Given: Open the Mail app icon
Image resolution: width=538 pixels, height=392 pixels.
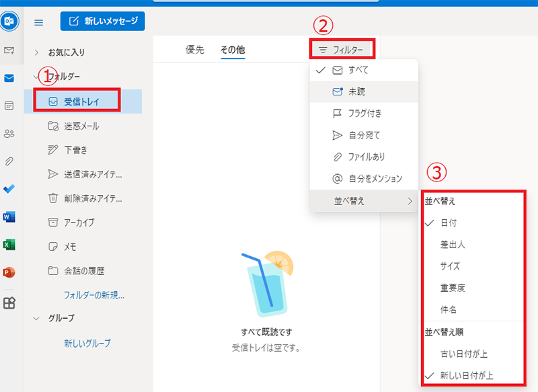Looking at the screenshot, I should (9, 78).
